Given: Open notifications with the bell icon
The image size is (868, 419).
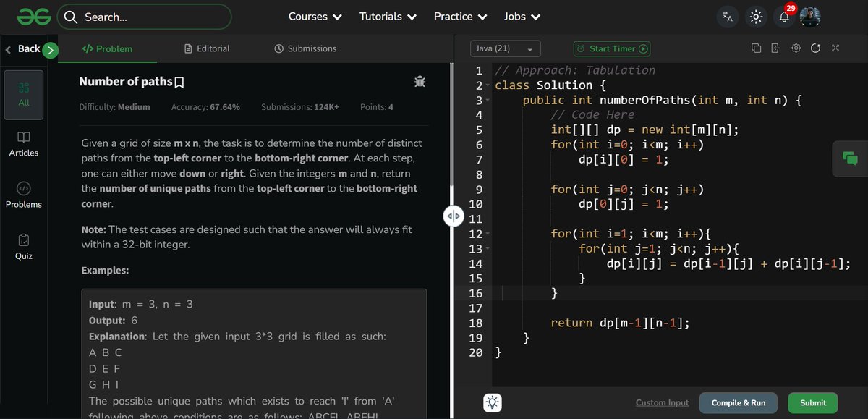Looking at the screenshot, I should pos(784,17).
